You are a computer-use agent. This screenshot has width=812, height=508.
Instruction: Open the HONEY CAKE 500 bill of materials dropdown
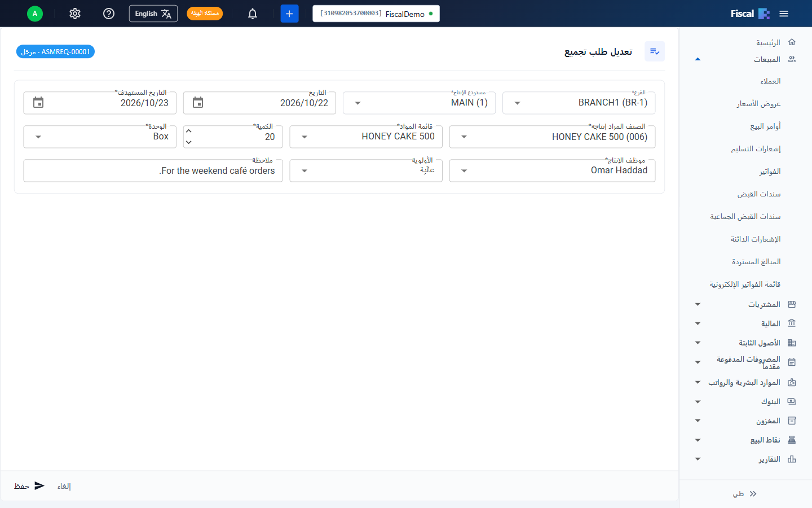(x=366, y=137)
